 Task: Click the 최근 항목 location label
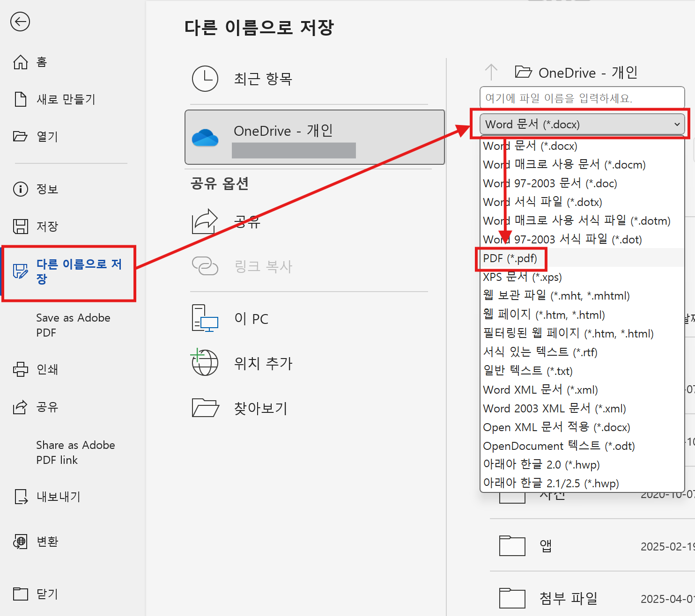pos(263,79)
